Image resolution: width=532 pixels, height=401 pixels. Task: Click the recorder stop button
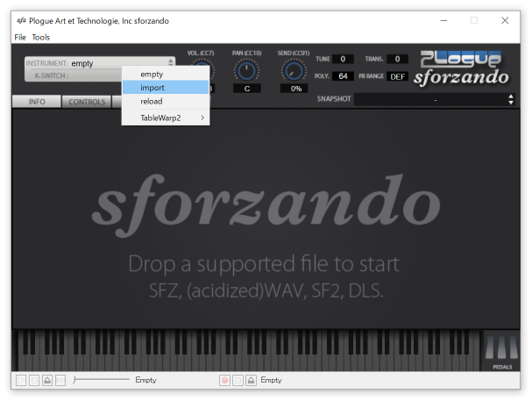point(238,380)
